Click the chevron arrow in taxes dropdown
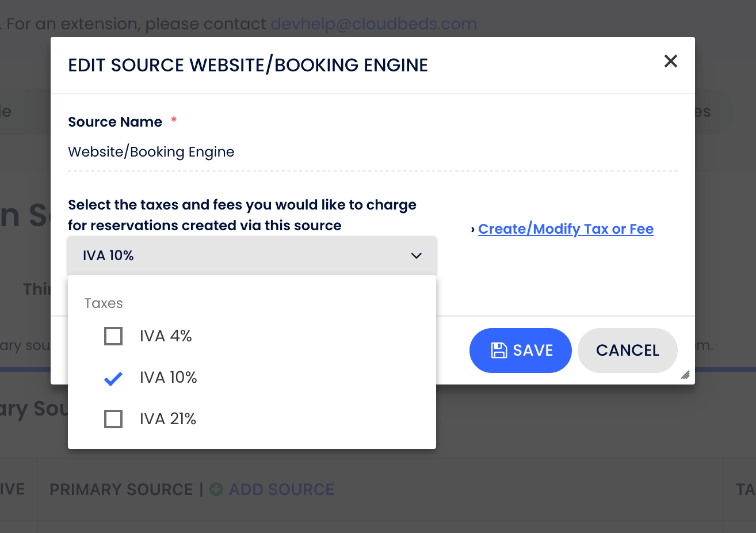Image resolution: width=756 pixels, height=533 pixels. (417, 256)
